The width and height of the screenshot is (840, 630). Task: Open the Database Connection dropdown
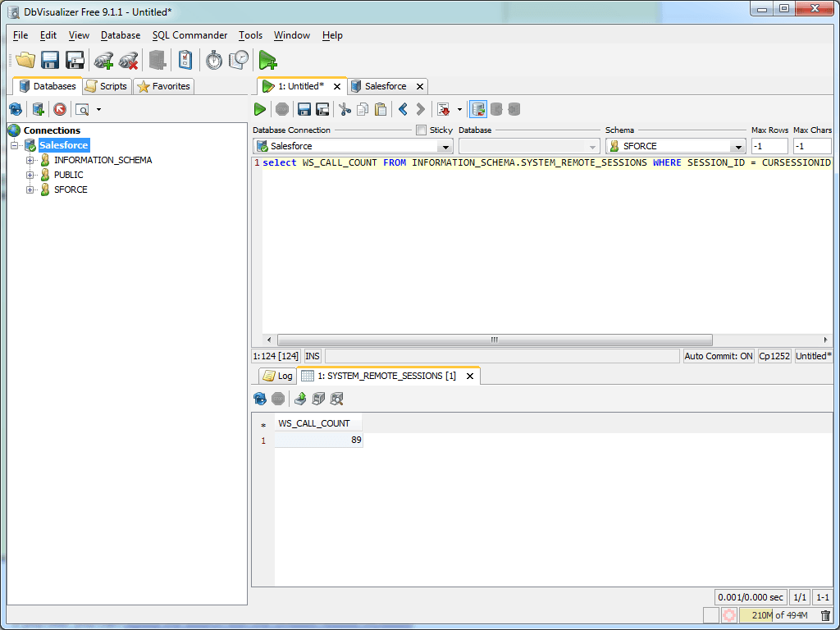445,147
